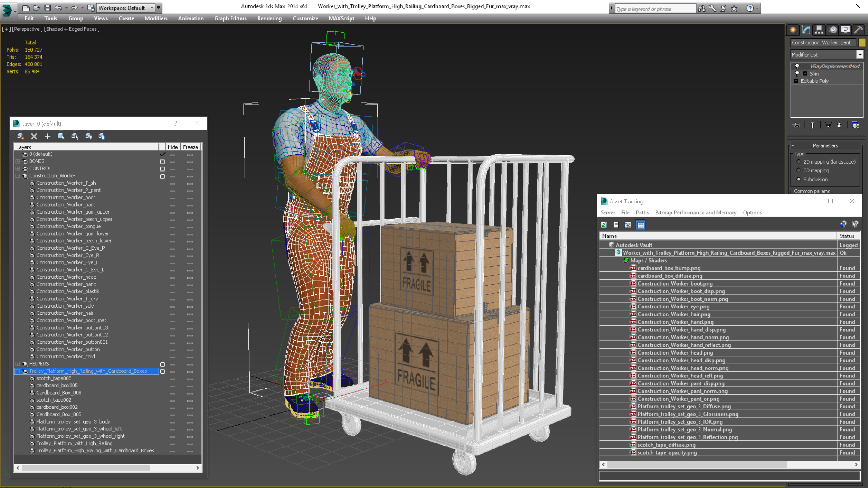The width and height of the screenshot is (868, 488).
Task: Select the 2D mapping (landscape) radio button
Action: point(799,162)
